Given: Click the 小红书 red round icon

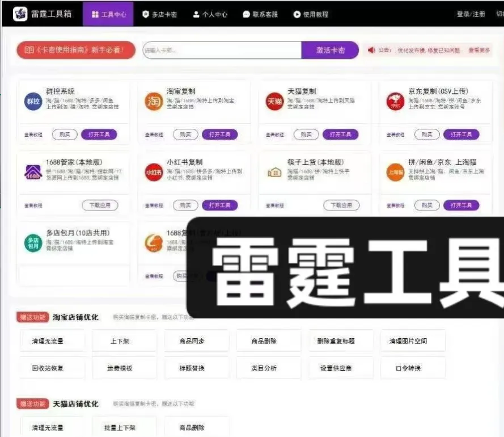Looking at the screenshot, I should point(154,172).
